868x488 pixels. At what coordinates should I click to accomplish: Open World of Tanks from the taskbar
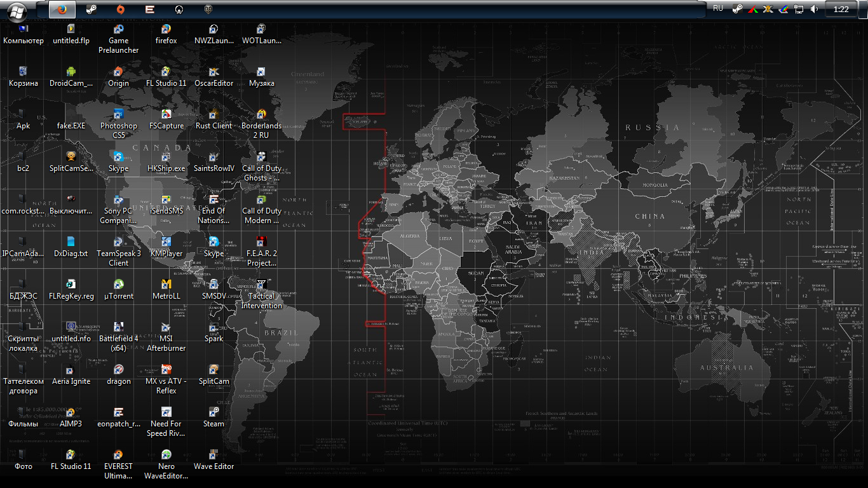point(208,10)
